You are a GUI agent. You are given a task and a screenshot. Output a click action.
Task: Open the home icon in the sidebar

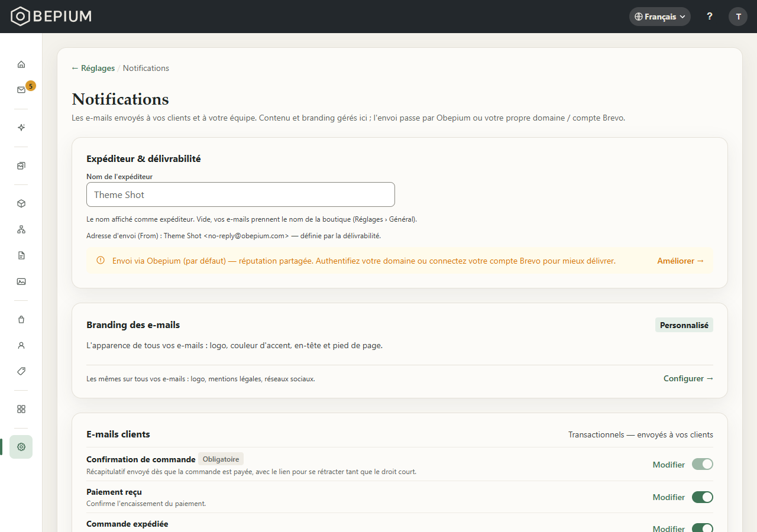21,64
